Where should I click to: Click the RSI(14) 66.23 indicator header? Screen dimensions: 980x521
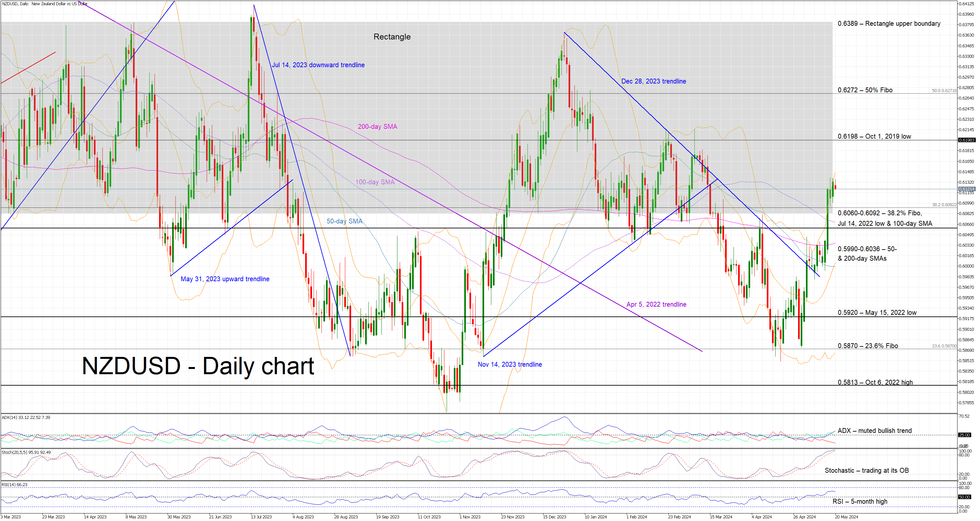(x=14, y=485)
